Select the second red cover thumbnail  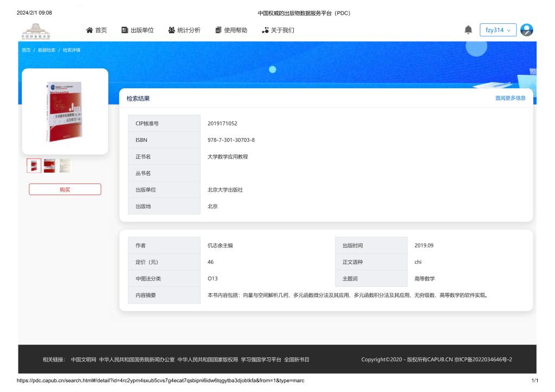click(49, 166)
